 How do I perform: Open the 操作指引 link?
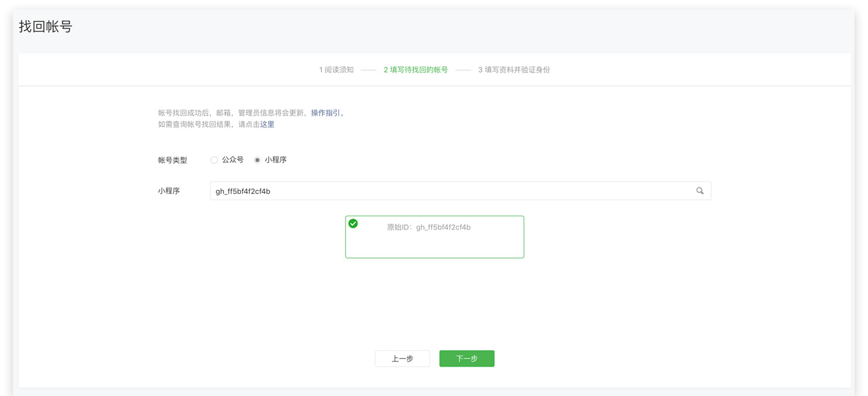point(325,113)
